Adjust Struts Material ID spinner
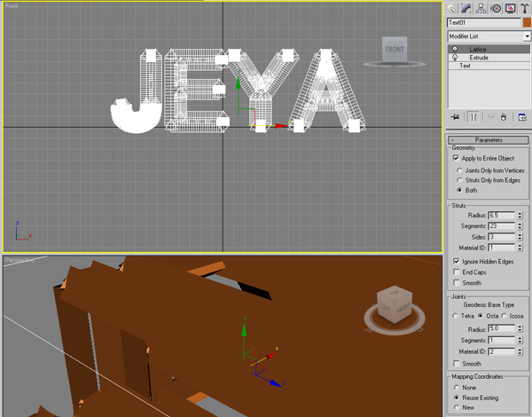The height and width of the screenshot is (417, 532). click(520, 248)
